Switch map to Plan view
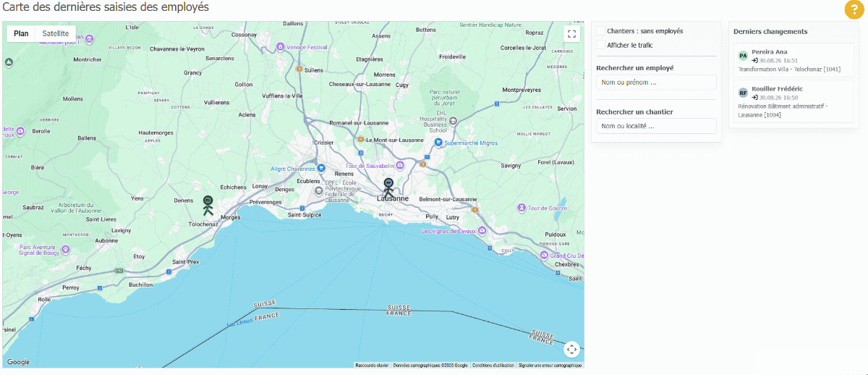Screen dimensions: 868x375 [21, 33]
